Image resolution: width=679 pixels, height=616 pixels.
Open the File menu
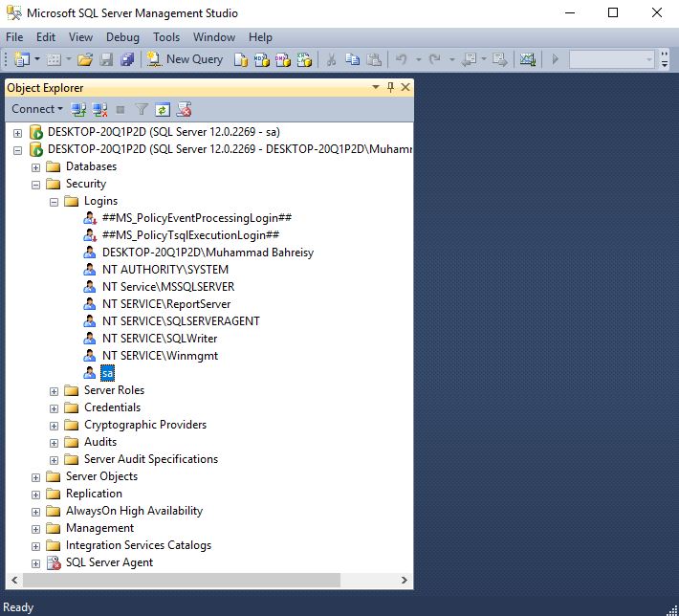coord(14,37)
